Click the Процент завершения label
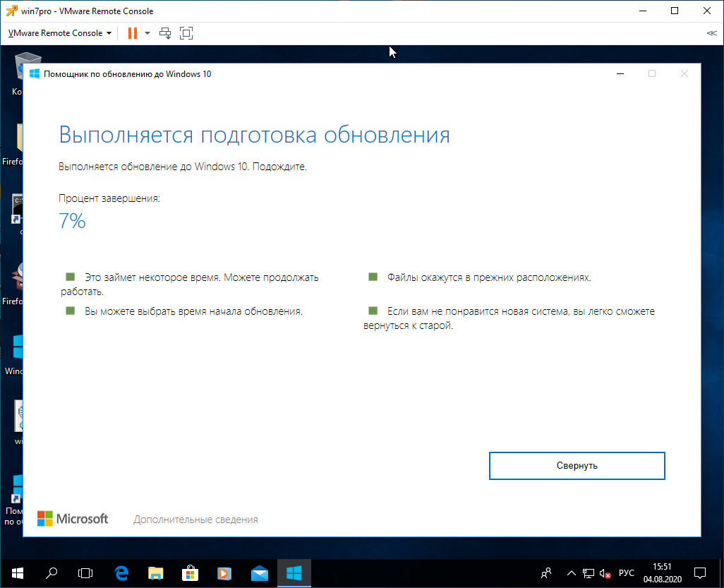724x588 pixels. pos(109,198)
